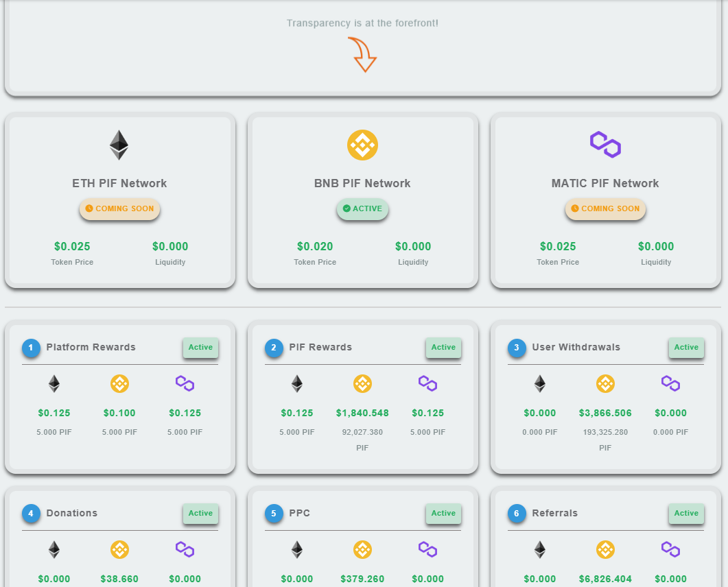The image size is (728, 587).
Task: Click the Polygon icon in PPC card
Action: pos(427,550)
